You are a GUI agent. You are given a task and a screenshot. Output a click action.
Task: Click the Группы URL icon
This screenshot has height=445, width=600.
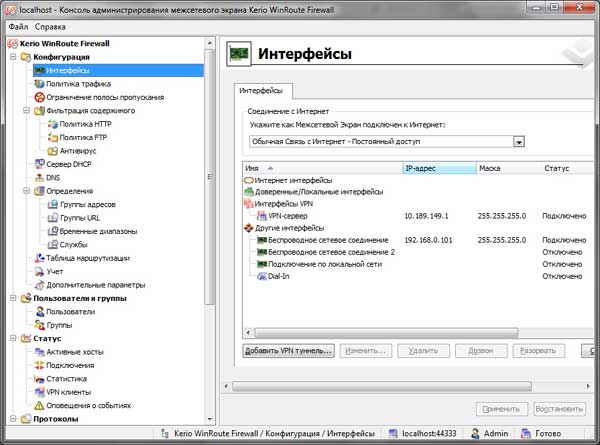(x=53, y=218)
